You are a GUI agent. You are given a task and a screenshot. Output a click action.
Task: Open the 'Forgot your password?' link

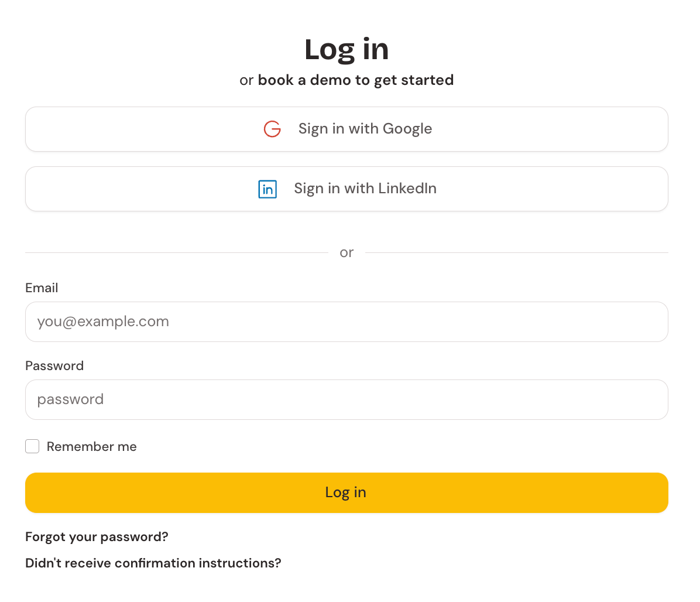point(97,537)
